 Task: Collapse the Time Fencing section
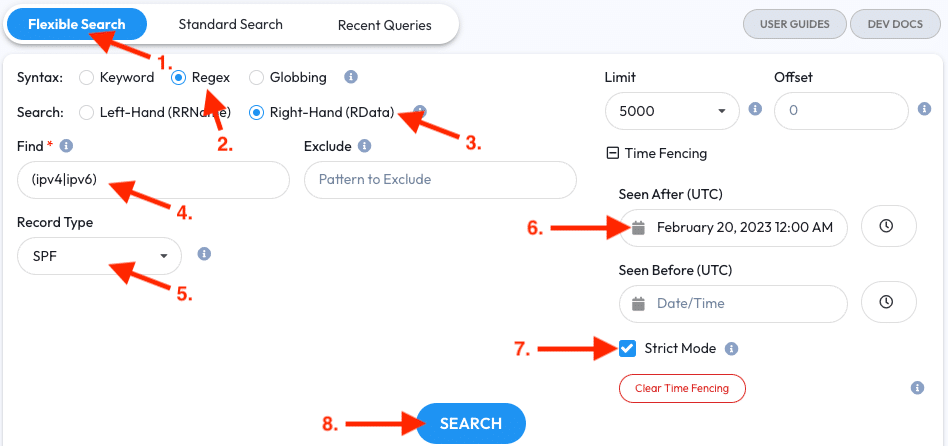(x=612, y=154)
